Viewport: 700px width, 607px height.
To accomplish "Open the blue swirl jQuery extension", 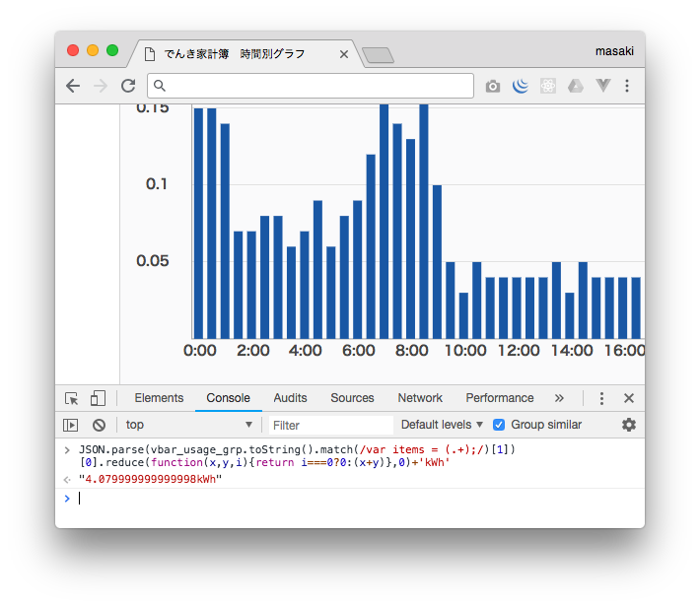I will click(521, 86).
